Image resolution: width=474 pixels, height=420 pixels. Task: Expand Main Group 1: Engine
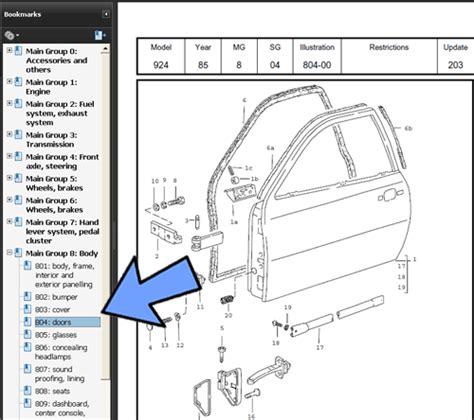9,81
